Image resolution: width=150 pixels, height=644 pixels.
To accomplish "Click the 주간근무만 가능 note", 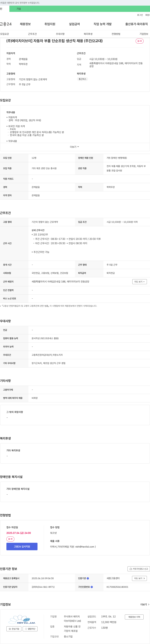I will [40, 252].
